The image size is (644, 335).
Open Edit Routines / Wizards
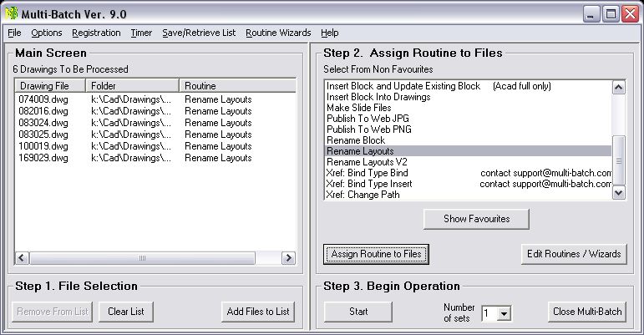574,254
